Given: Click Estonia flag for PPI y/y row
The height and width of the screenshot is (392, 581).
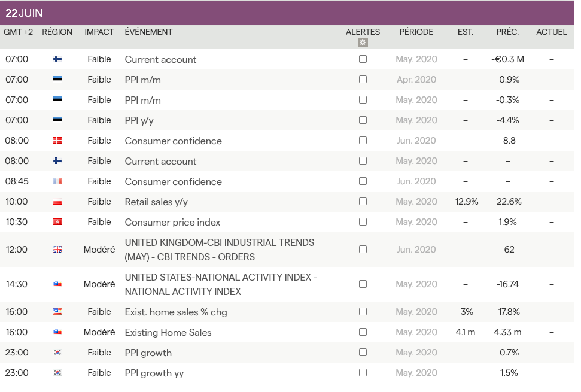Looking at the screenshot, I should tap(57, 120).
